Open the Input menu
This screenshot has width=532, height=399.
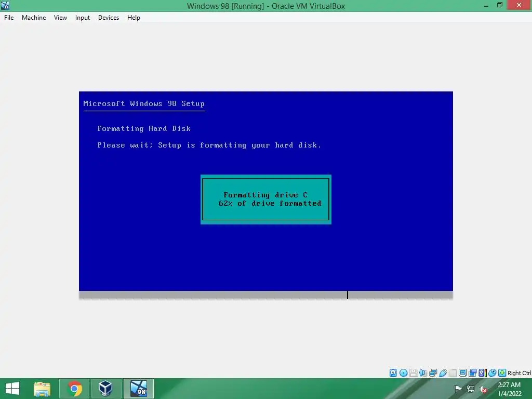pos(83,18)
